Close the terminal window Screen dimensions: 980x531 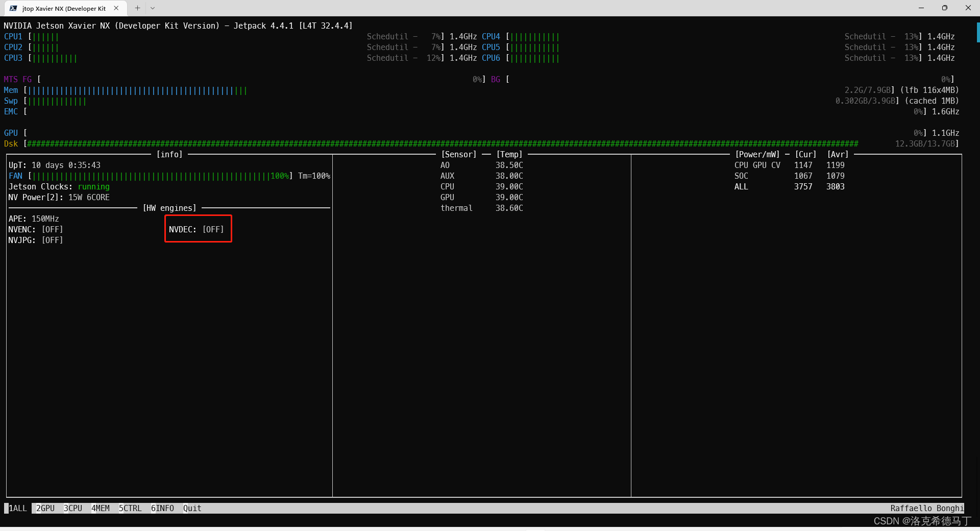coord(968,8)
